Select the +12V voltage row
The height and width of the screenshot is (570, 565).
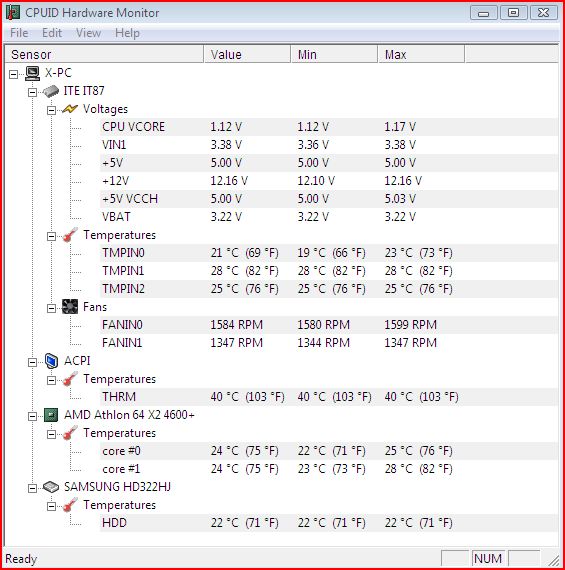(329, 181)
